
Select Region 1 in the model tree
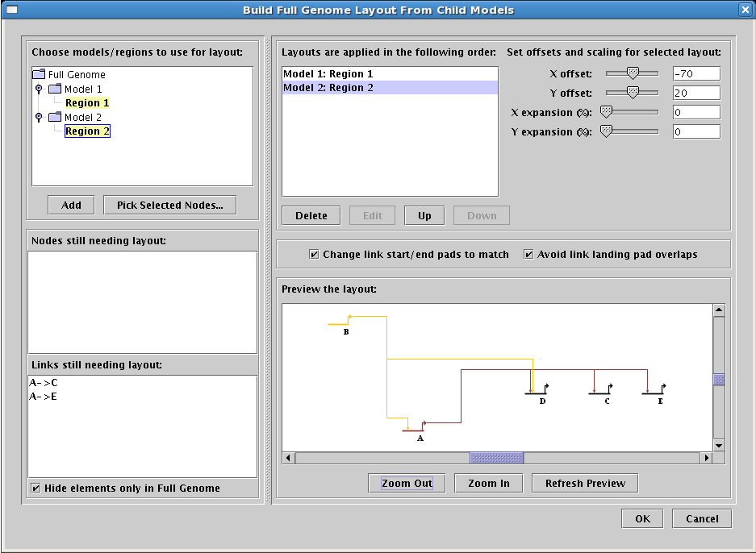[87, 103]
